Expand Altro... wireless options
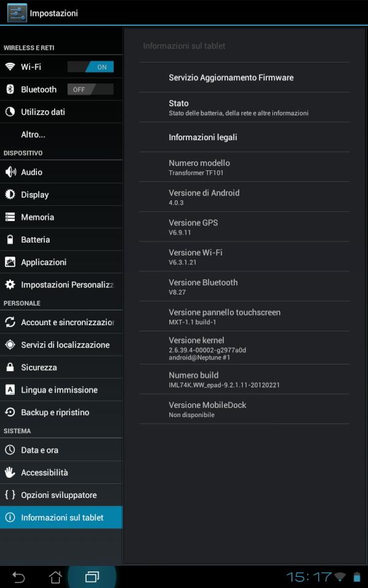368x588 pixels. pos(33,134)
